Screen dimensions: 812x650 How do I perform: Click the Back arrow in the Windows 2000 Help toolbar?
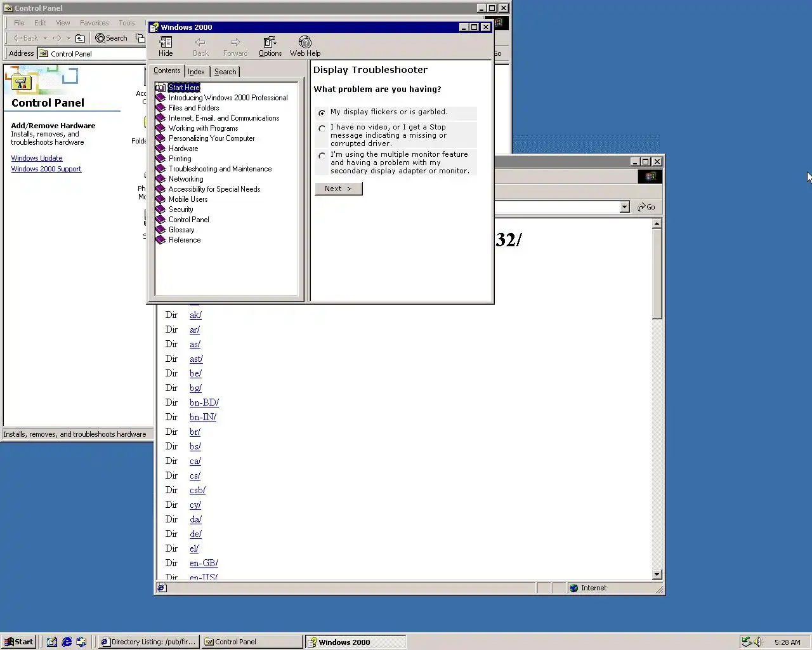(200, 43)
